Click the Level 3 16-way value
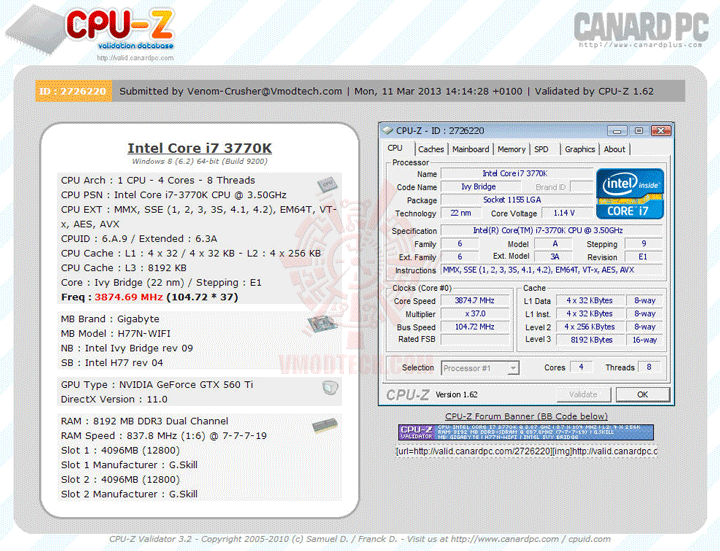 click(x=644, y=340)
